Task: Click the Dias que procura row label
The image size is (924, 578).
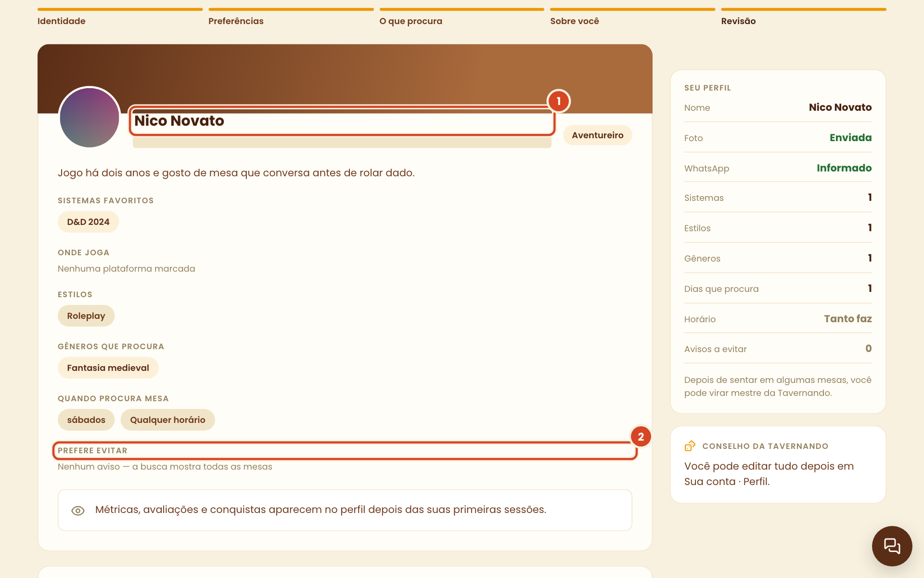Action: [x=721, y=289]
